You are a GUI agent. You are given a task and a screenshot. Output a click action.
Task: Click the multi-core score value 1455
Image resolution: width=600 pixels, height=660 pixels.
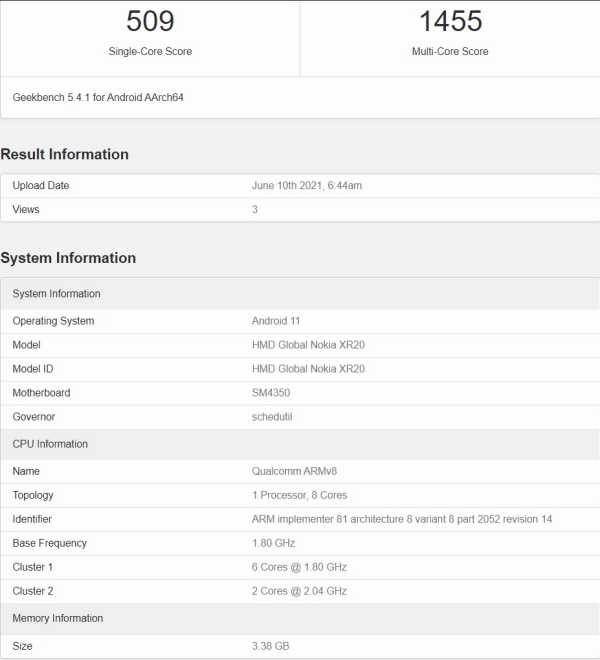click(450, 21)
